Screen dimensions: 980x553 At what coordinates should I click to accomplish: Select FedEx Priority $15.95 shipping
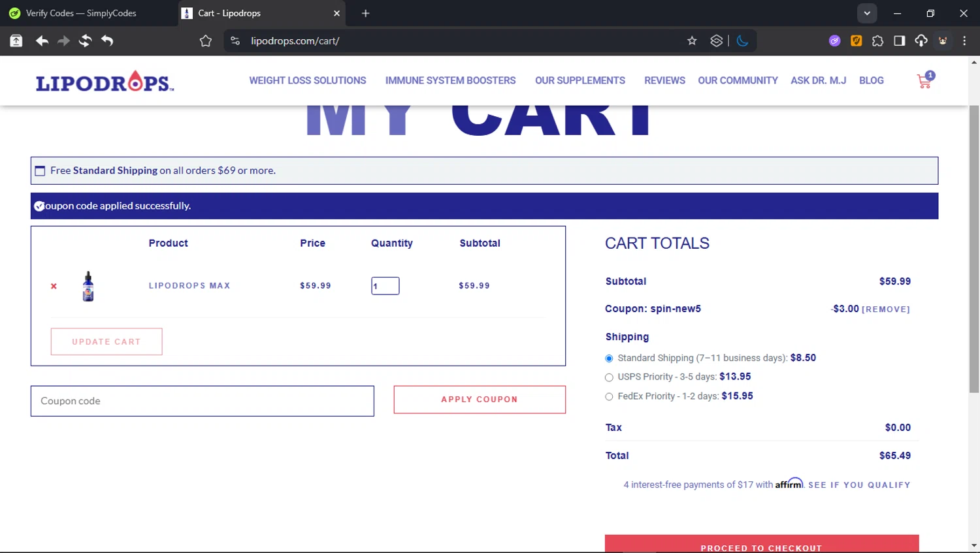609,396
